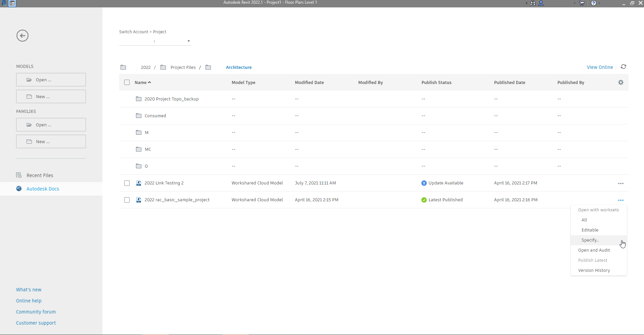The width and height of the screenshot is (644, 335).
Task: Click the back arrow circle icon
Action: [22, 36]
